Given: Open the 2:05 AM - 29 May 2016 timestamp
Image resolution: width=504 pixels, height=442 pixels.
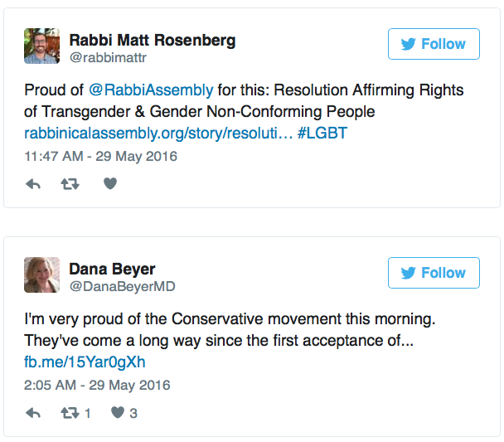Looking at the screenshot, I should coord(97,385).
